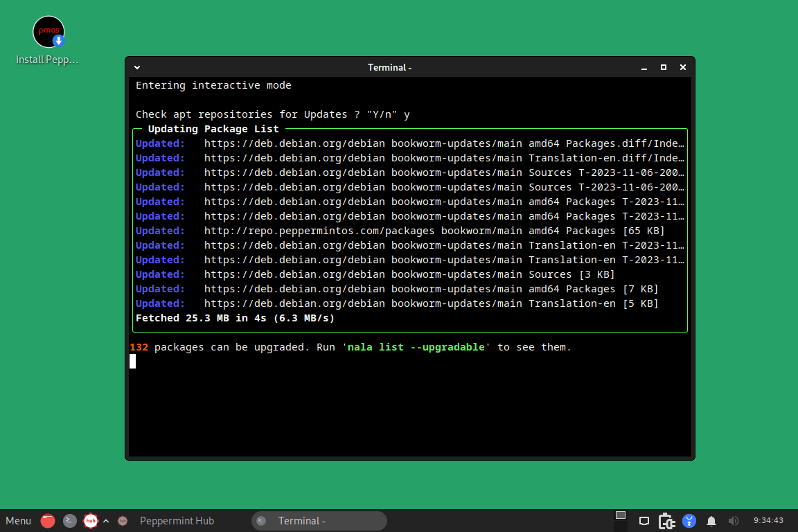Screen dimensions: 798x532
Task: Open the notification bell in the system tray
Action: pos(711,520)
